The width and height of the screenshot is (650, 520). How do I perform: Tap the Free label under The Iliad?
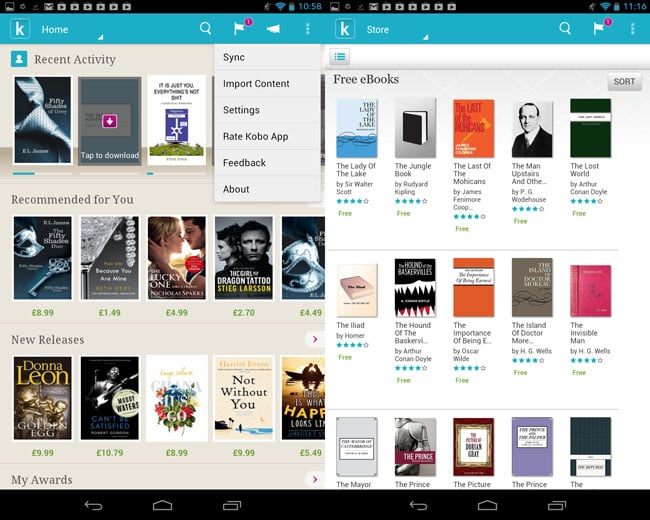pyautogui.click(x=345, y=357)
